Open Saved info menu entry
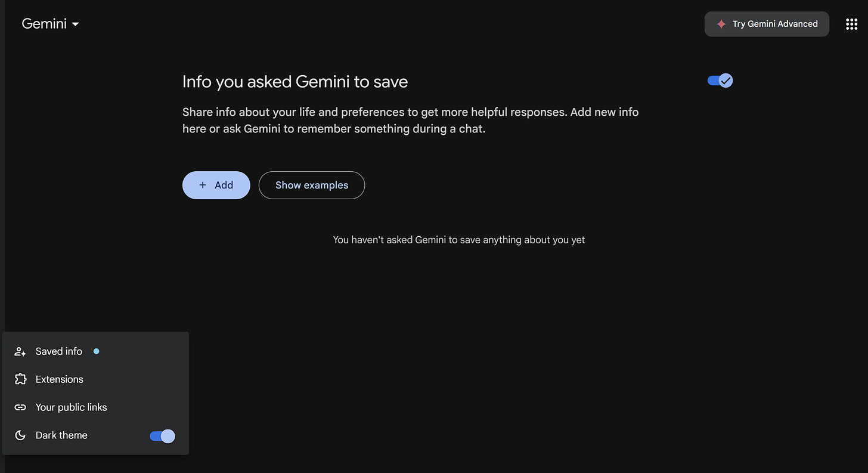Viewport: 868px width, 473px height. pyautogui.click(x=95, y=351)
